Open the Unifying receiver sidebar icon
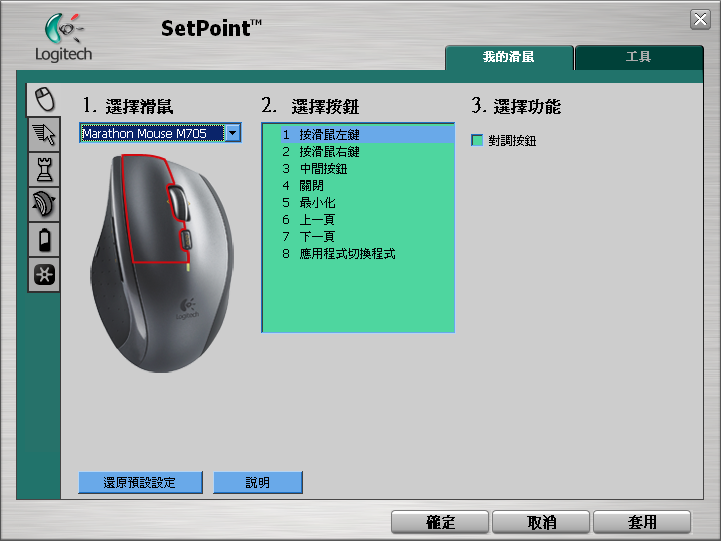 coord(44,274)
